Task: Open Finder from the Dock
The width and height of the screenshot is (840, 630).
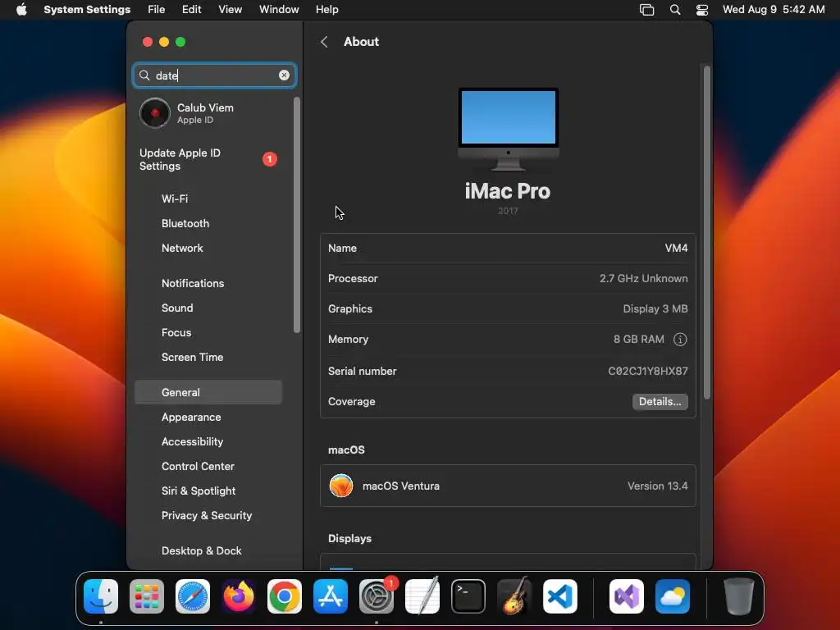Action: tap(101, 596)
